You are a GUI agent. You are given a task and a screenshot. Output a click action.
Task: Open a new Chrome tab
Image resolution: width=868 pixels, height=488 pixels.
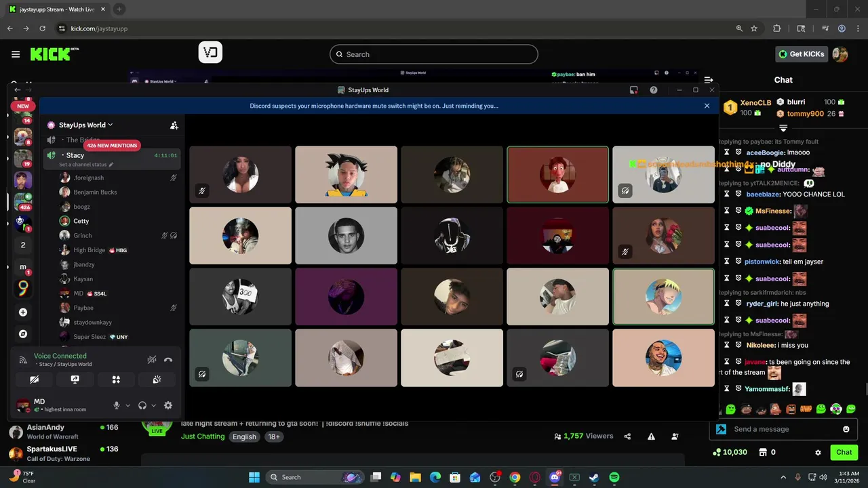click(119, 9)
